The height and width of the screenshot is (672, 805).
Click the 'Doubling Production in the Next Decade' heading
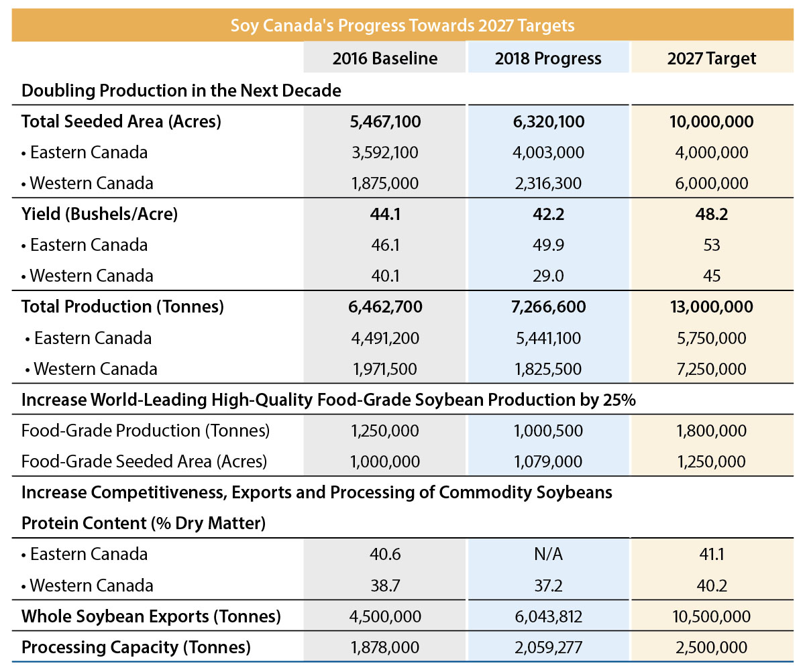tap(181, 91)
